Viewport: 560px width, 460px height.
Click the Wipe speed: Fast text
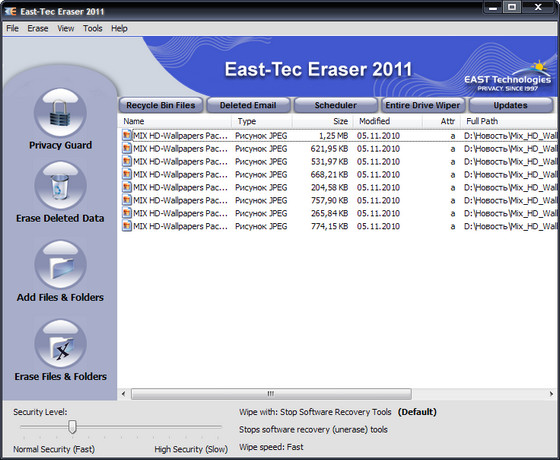[x=271, y=447]
